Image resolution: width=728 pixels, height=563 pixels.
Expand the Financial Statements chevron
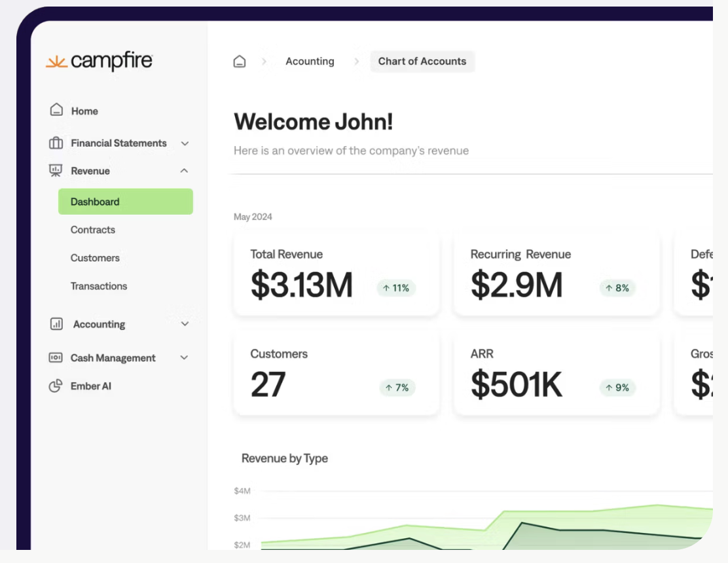[x=185, y=143]
